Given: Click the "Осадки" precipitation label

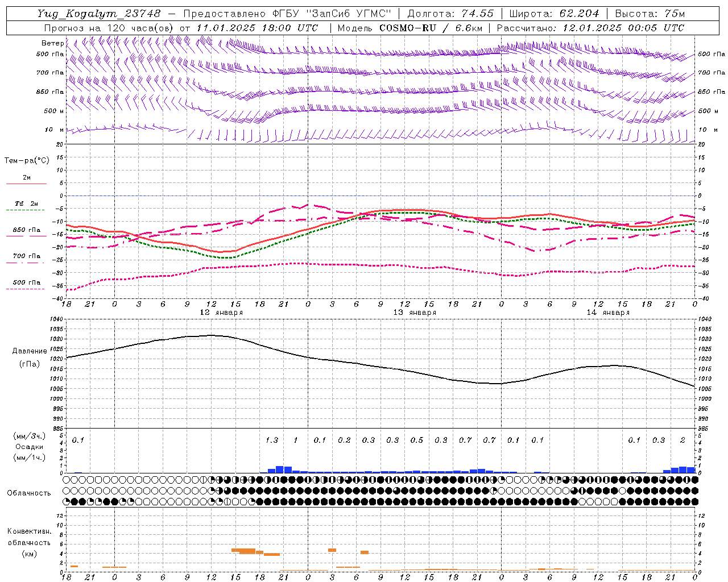Looking at the screenshot, I should coord(30,447).
